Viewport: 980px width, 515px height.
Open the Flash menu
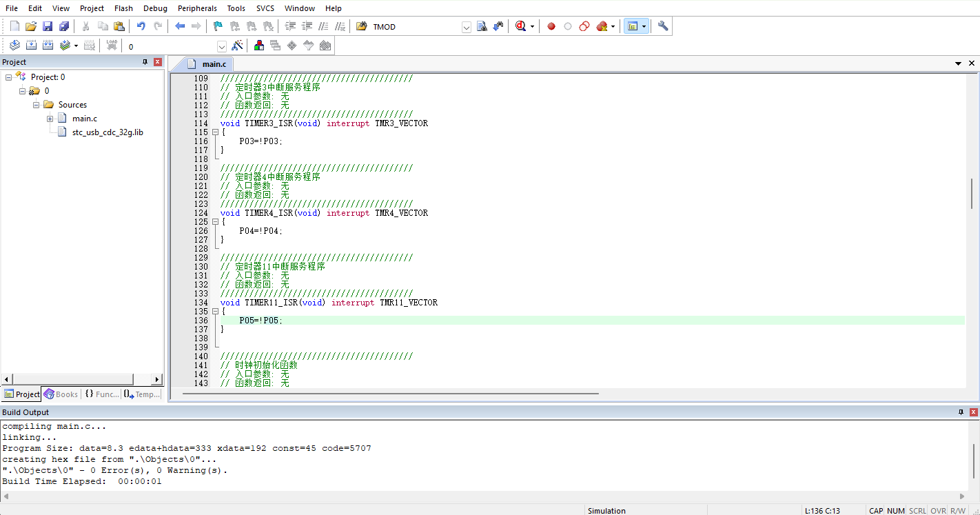pyautogui.click(x=123, y=8)
